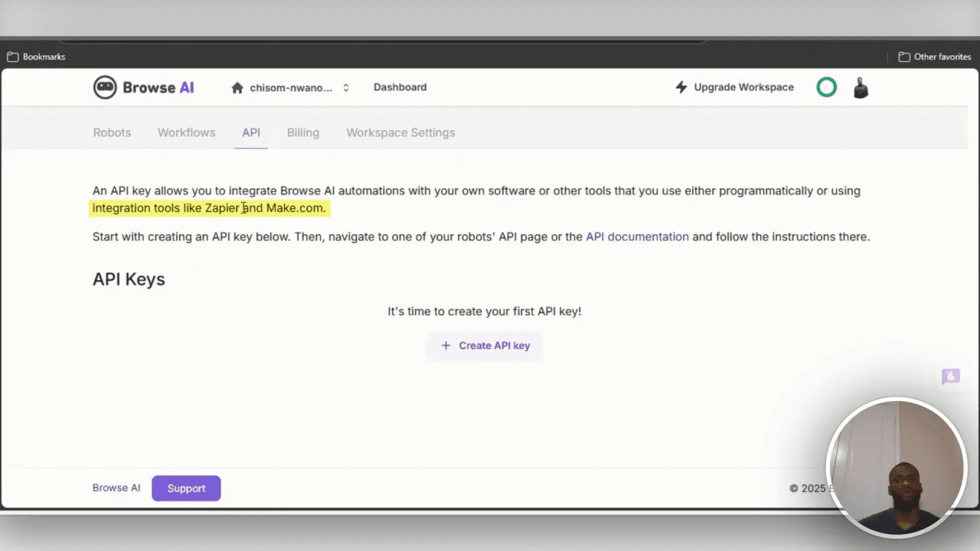Viewport: 980px width, 551px height.
Task: Go to the Dashboard
Action: (400, 86)
